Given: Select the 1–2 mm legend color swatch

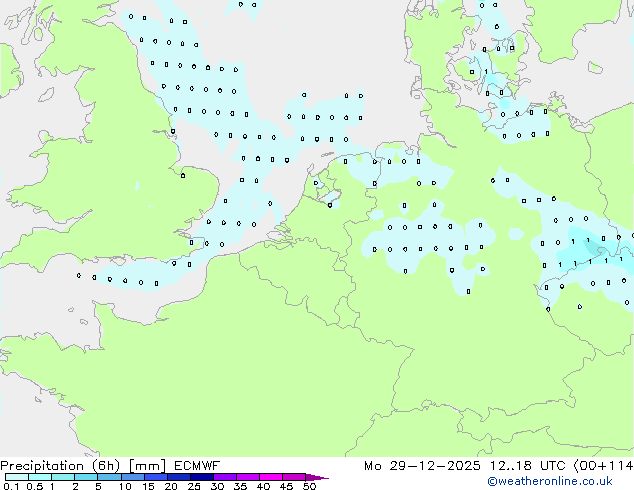Looking at the screenshot, I should click(63, 477).
